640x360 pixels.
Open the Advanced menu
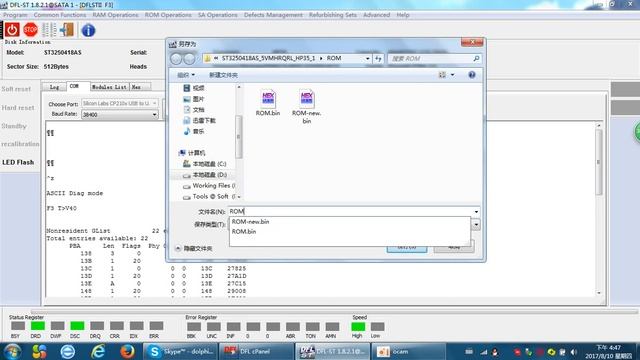click(x=376, y=15)
